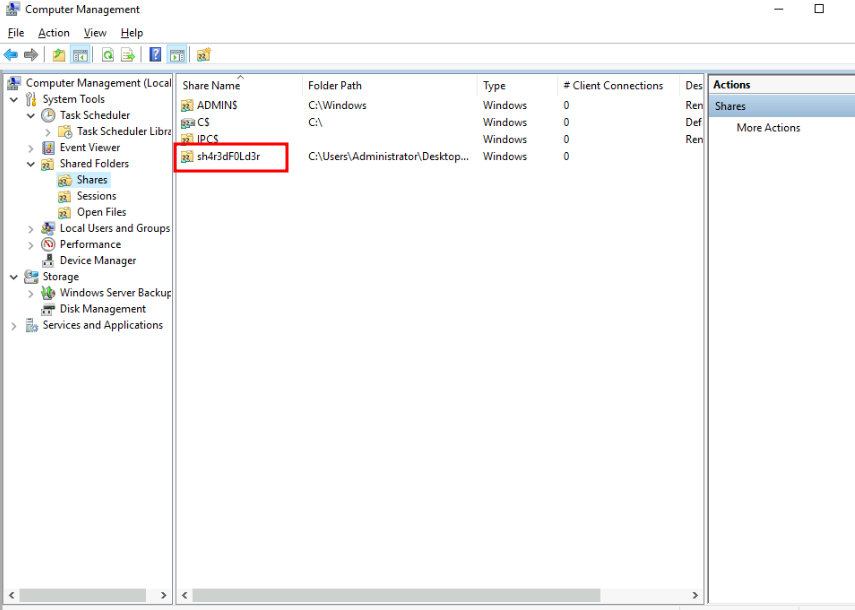Click the Create New Share toolbar icon

tap(204, 55)
